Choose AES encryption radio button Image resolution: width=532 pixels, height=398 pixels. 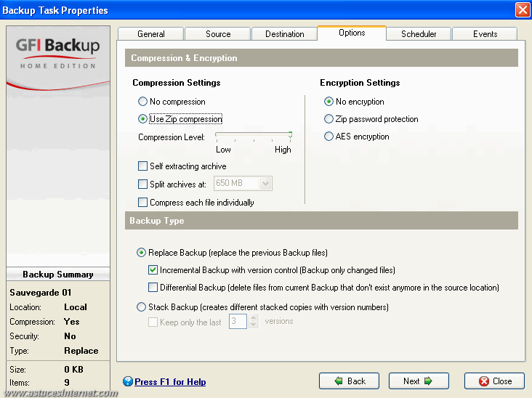tap(329, 137)
